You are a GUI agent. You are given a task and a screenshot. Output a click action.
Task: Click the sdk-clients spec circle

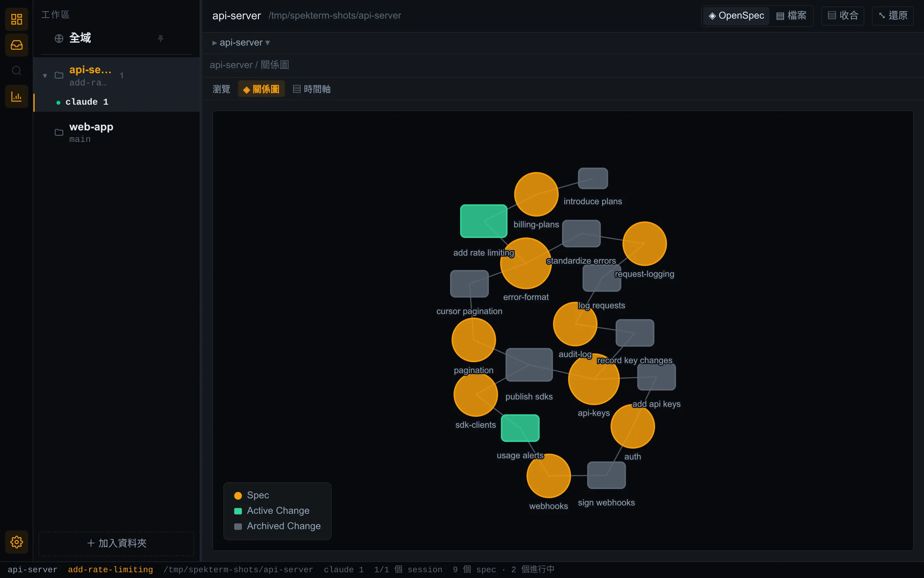click(x=475, y=395)
